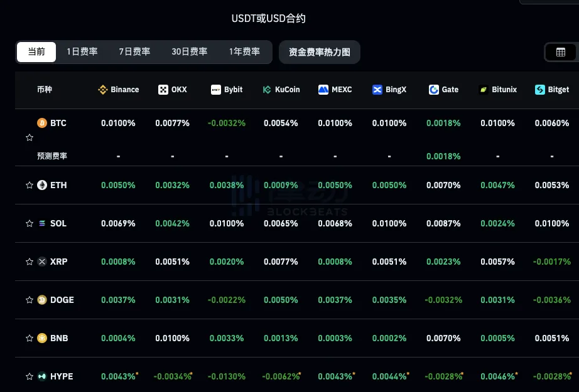
Task: Sort by the OKX column header
Action: (173, 90)
